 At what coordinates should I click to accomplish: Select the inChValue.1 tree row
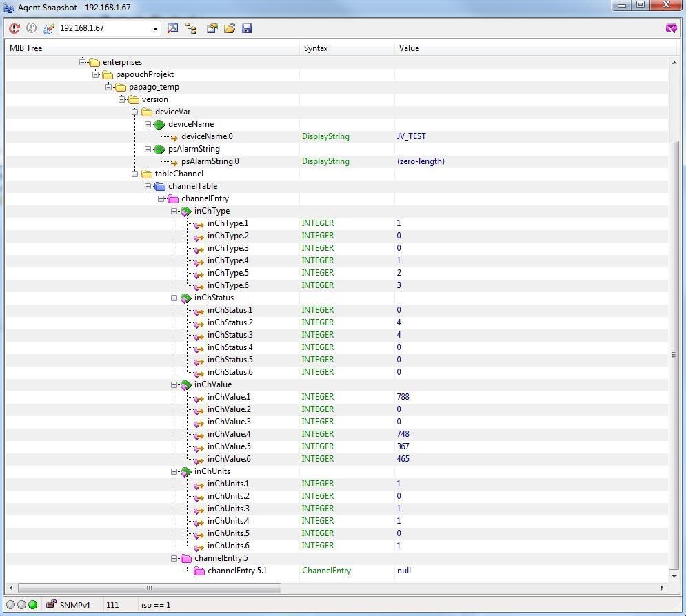coord(337,397)
